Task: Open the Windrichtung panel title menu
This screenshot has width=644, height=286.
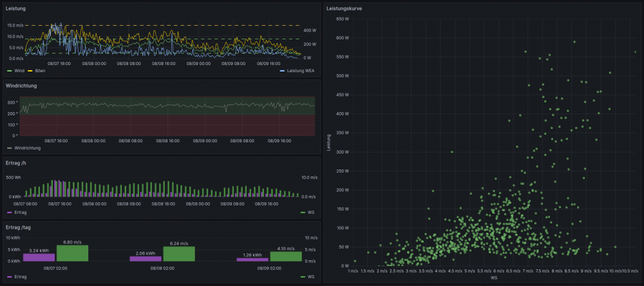Action: click(21, 86)
